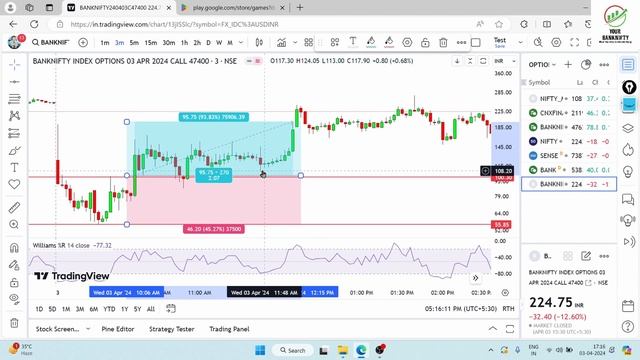The width and height of the screenshot is (640, 360).
Task: Open the Stock Screener tab
Action: point(58,329)
